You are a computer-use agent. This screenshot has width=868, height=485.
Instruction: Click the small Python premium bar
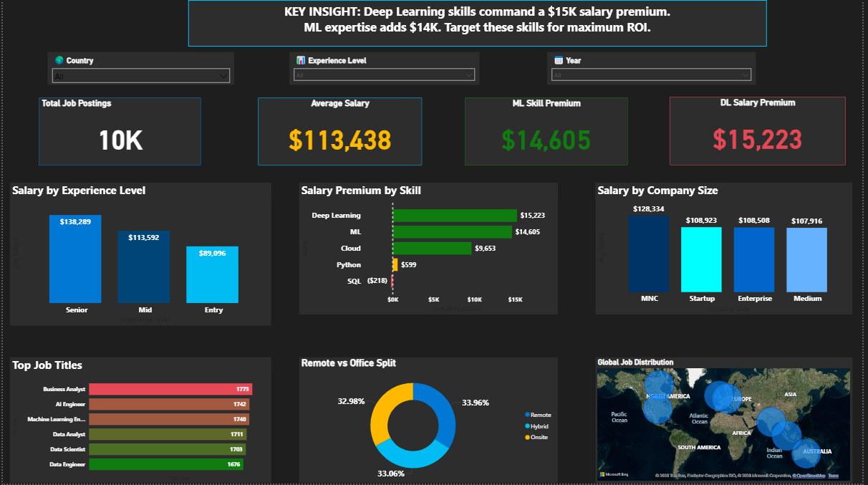click(x=395, y=264)
